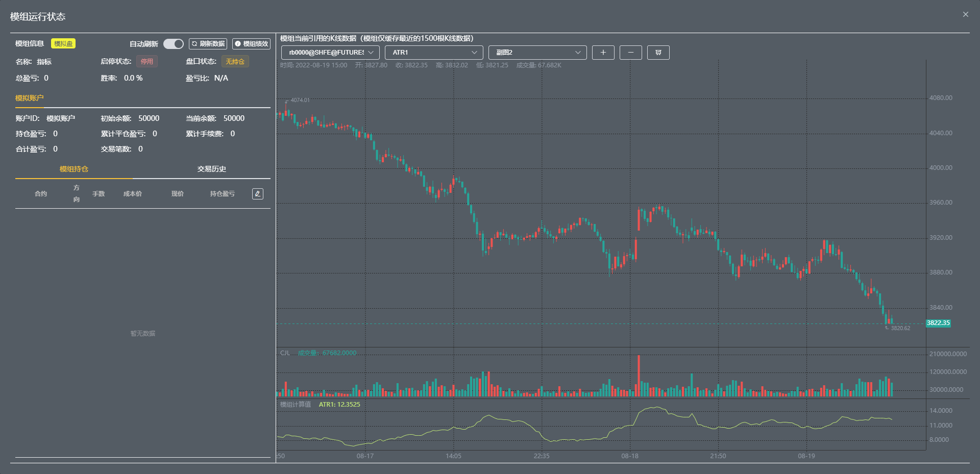Click the chart display icon button
The height and width of the screenshot is (474, 980).
[658, 53]
